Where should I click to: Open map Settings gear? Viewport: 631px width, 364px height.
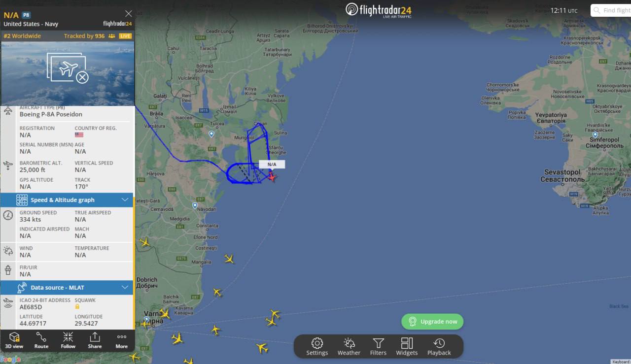317,346
